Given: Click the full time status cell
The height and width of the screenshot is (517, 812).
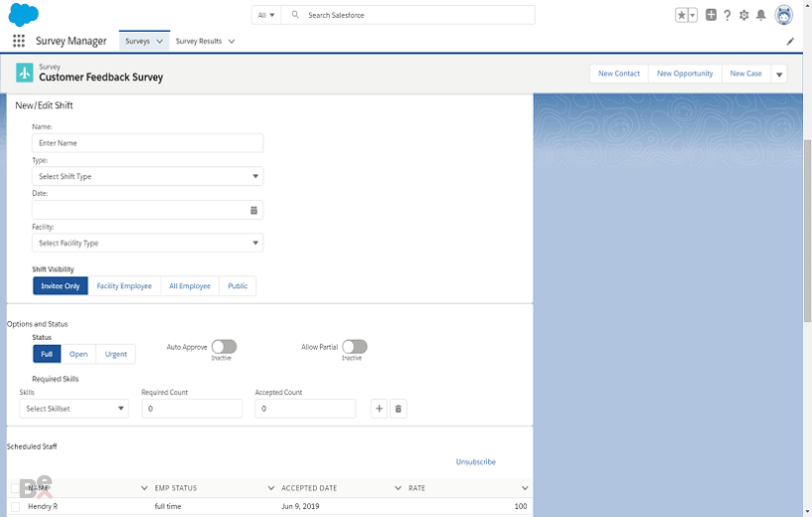Looking at the screenshot, I should coord(168,507).
